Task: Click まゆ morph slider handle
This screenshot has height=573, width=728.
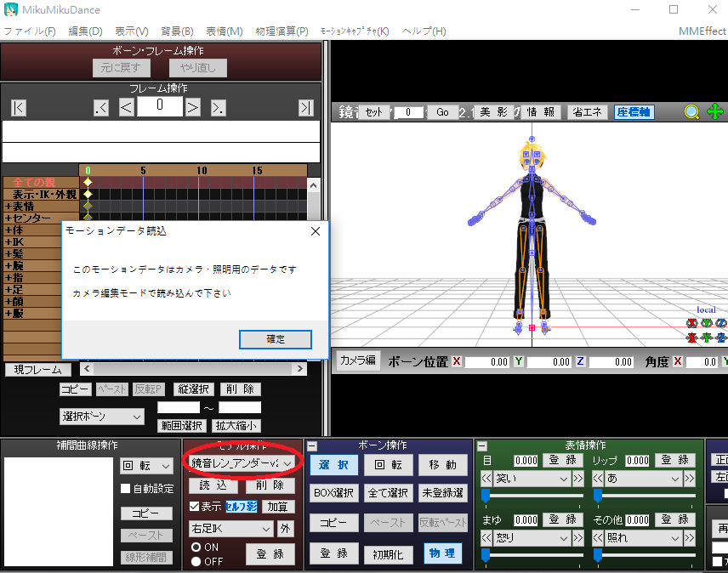Action: tap(486, 555)
